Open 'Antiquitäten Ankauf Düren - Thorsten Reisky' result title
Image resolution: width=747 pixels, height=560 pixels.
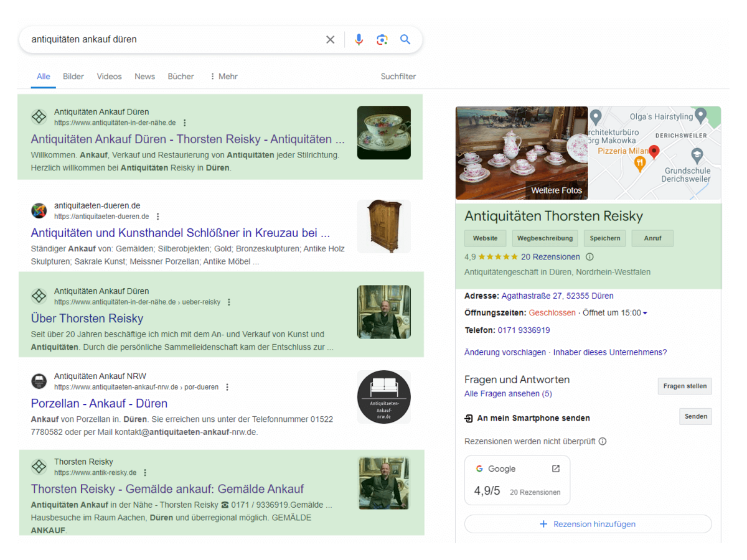pyautogui.click(x=187, y=139)
